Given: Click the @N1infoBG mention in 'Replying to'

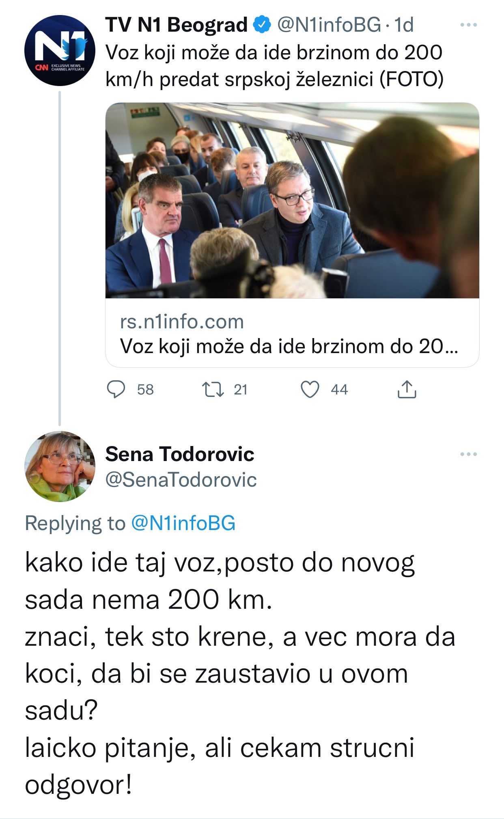Looking at the screenshot, I should (x=183, y=523).
